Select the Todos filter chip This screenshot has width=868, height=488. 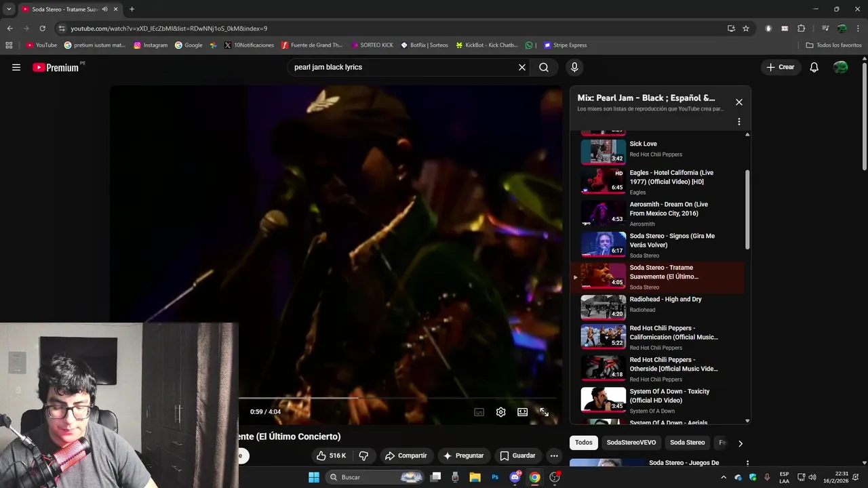pos(584,443)
